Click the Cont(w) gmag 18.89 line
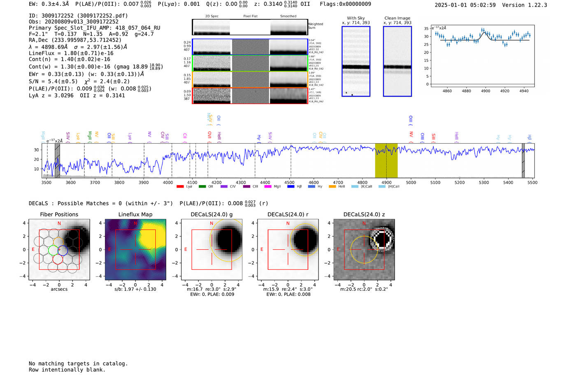 [x=96, y=67]
